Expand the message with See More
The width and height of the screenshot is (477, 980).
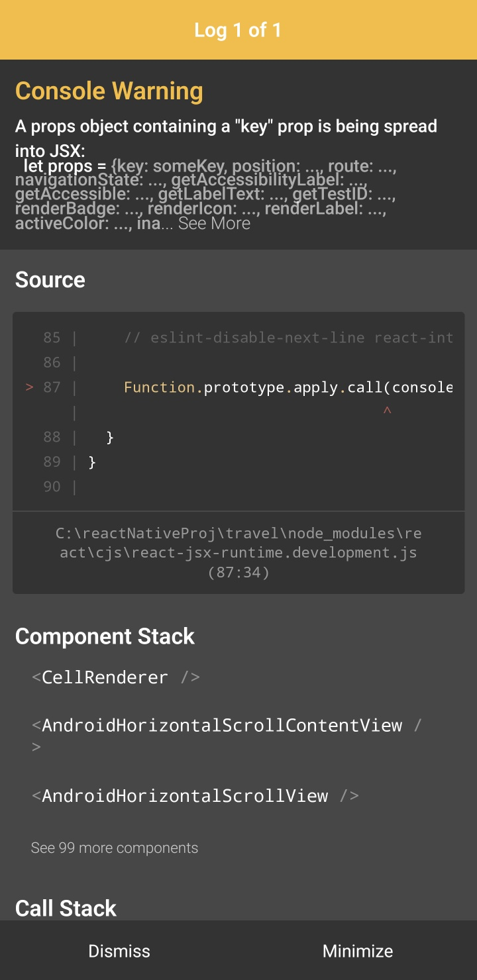coord(214,224)
